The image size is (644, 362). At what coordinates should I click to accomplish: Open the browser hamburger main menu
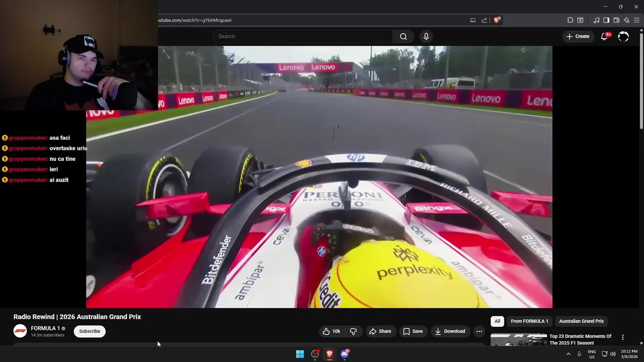pyautogui.click(x=637, y=20)
